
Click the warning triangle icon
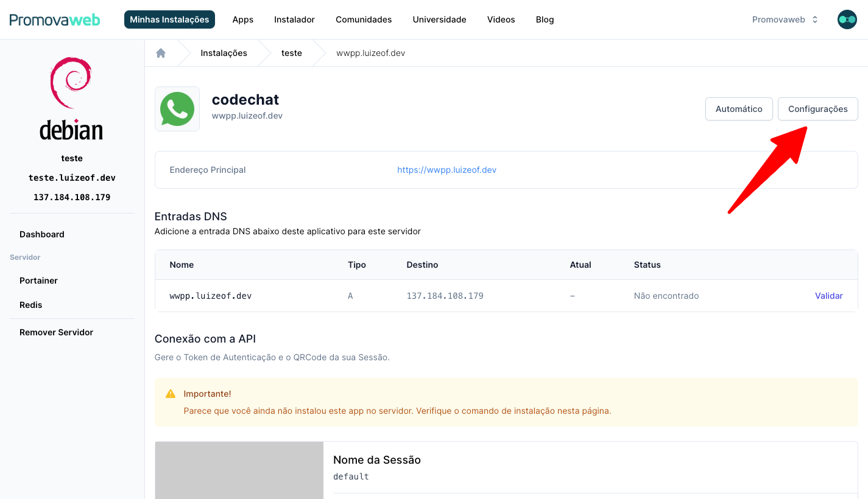pos(171,394)
